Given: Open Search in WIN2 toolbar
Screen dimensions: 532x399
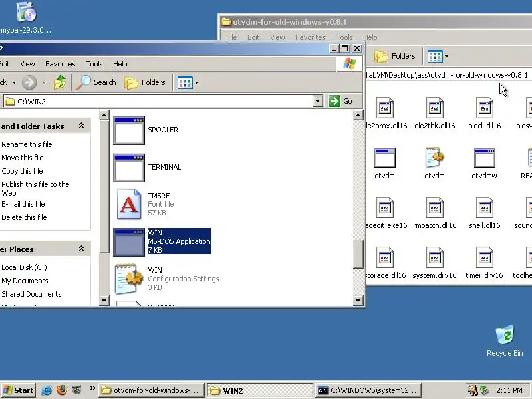Looking at the screenshot, I should tap(96, 82).
